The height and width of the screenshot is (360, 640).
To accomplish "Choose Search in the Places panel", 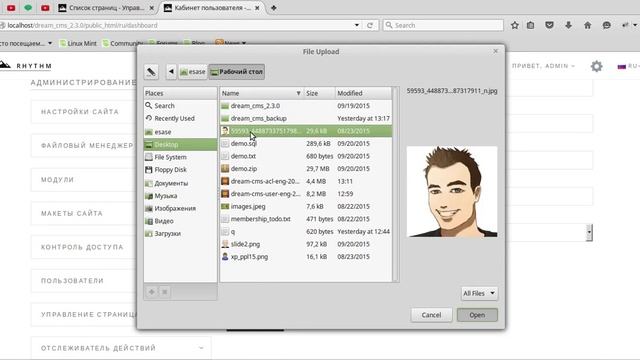I will [180, 106].
